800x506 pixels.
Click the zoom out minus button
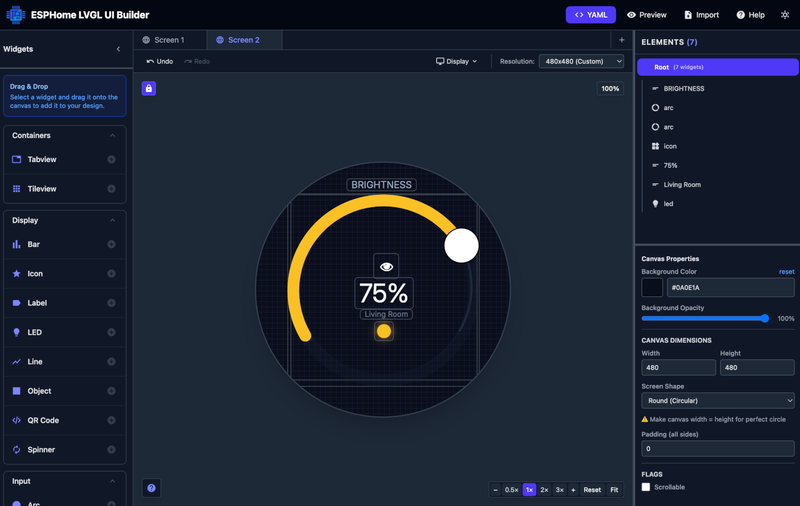point(496,490)
